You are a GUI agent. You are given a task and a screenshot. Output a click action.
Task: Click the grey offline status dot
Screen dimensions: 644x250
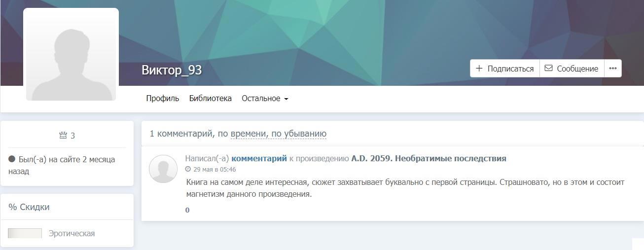[12, 159]
